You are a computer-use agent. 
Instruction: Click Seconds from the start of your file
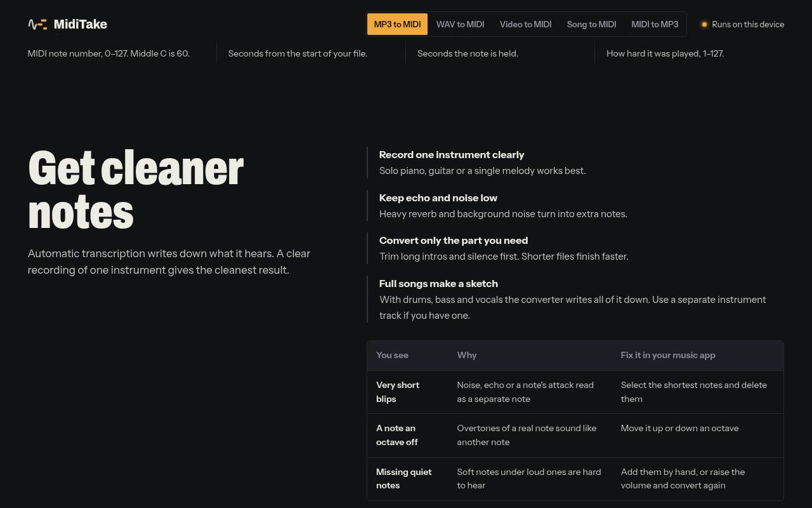click(298, 53)
